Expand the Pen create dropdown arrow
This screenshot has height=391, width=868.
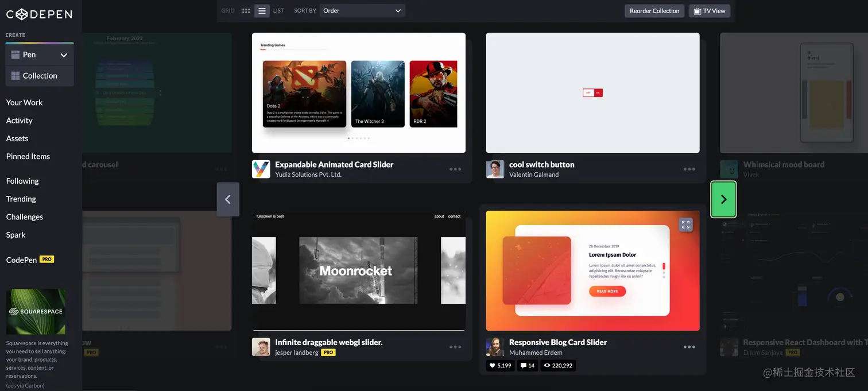[x=64, y=55]
